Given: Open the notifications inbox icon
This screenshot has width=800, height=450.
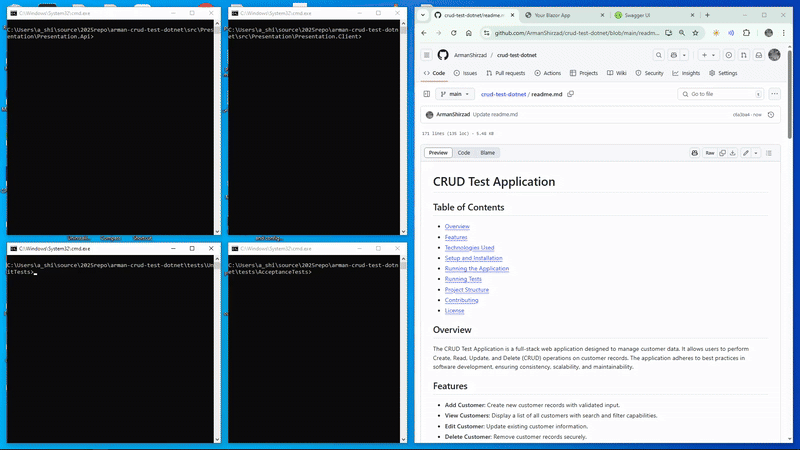Looking at the screenshot, I should point(759,55).
